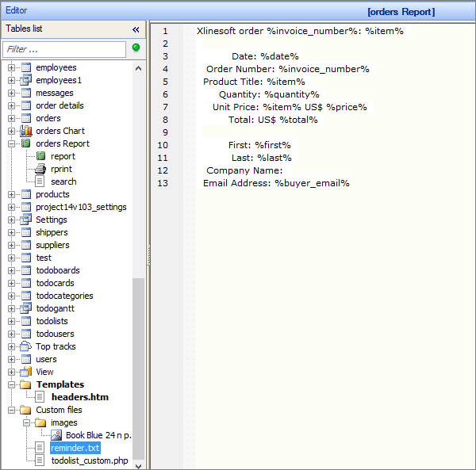Click the Filter input field
The image size is (476, 470).
[x=63, y=49]
